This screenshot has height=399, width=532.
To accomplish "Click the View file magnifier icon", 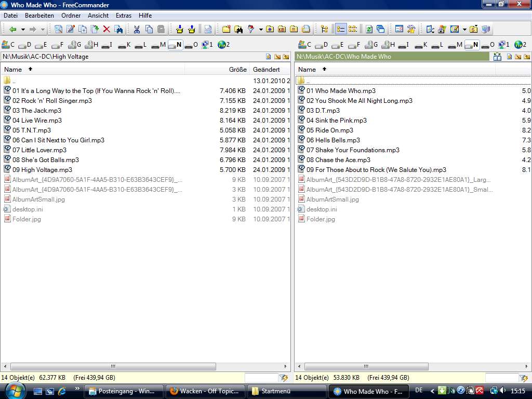I will [x=58, y=29].
